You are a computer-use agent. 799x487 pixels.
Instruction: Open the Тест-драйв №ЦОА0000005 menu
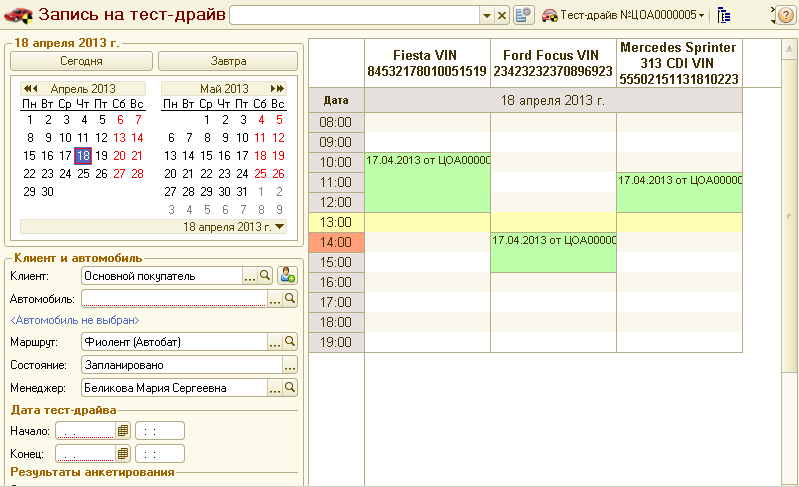point(623,15)
